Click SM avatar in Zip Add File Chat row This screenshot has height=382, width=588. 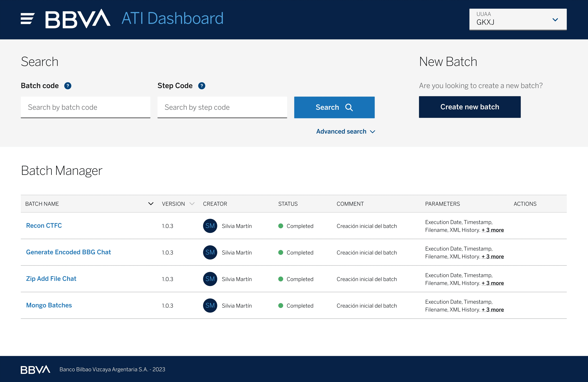[x=210, y=279]
